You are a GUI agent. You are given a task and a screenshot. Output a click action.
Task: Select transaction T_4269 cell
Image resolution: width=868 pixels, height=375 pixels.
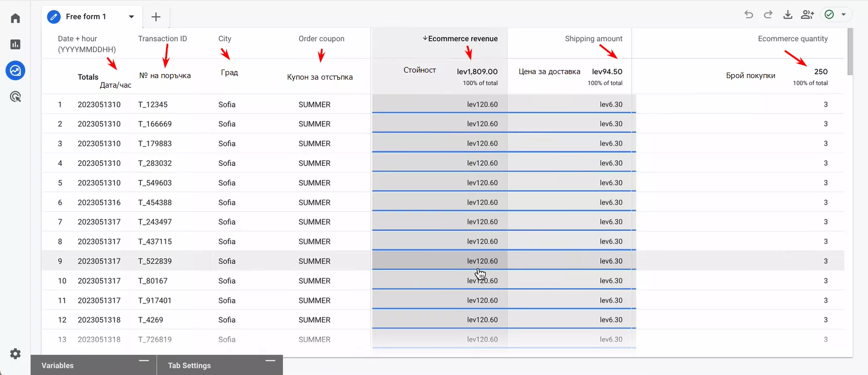(x=151, y=320)
